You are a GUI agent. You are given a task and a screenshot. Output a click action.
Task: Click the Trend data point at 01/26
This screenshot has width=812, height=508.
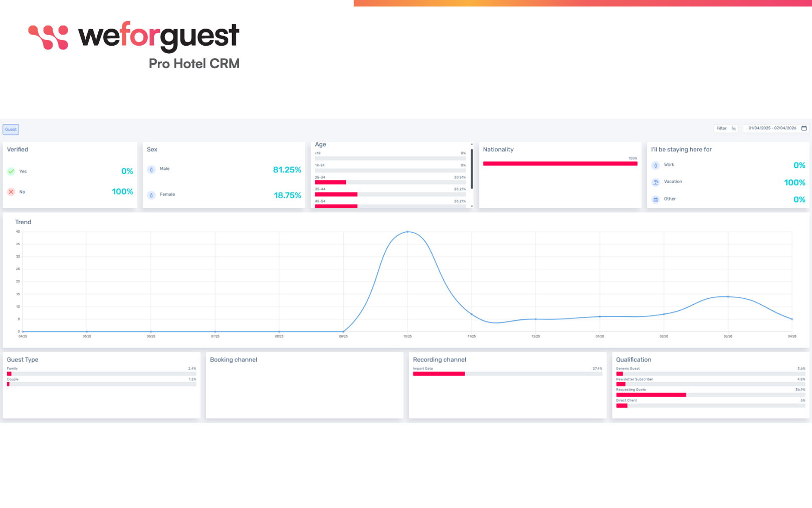tap(600, 316)
